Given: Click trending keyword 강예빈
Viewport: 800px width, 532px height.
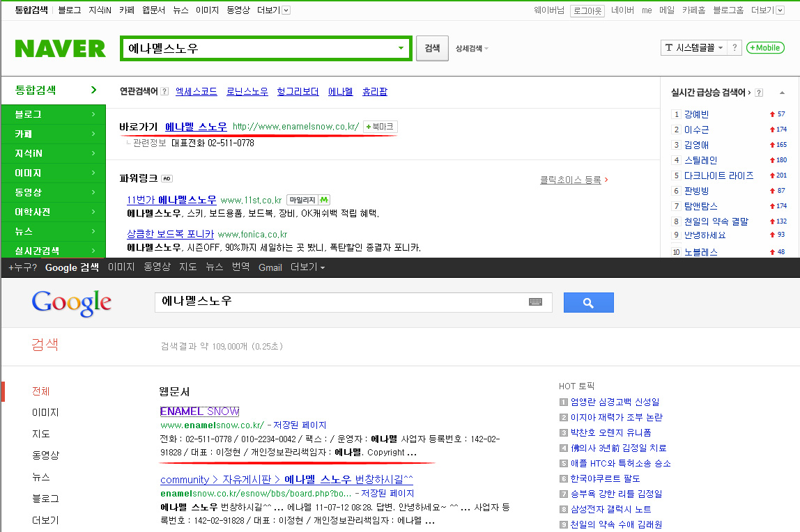Looking at the screenshot, I should 696,114.
